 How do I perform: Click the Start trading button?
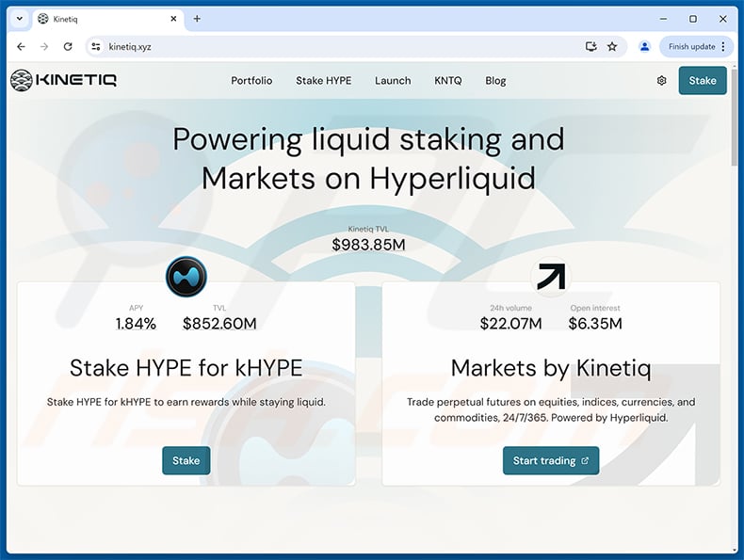point(551,460)
